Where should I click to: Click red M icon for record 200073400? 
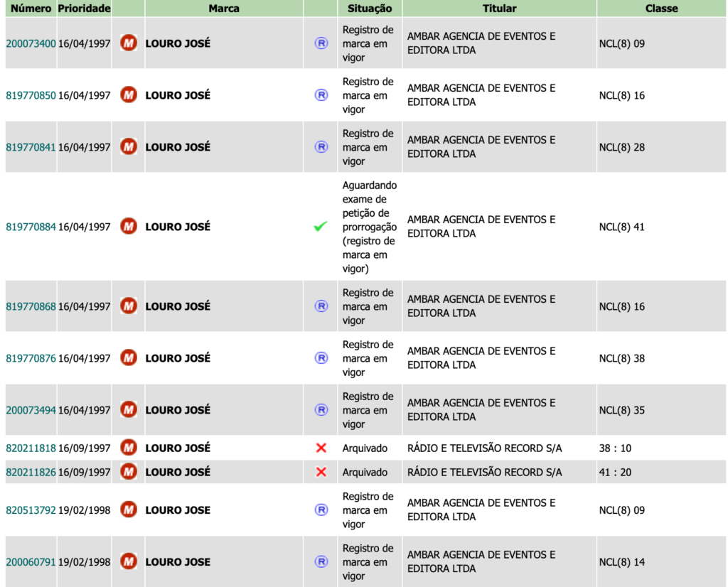(x=129, y=43)
